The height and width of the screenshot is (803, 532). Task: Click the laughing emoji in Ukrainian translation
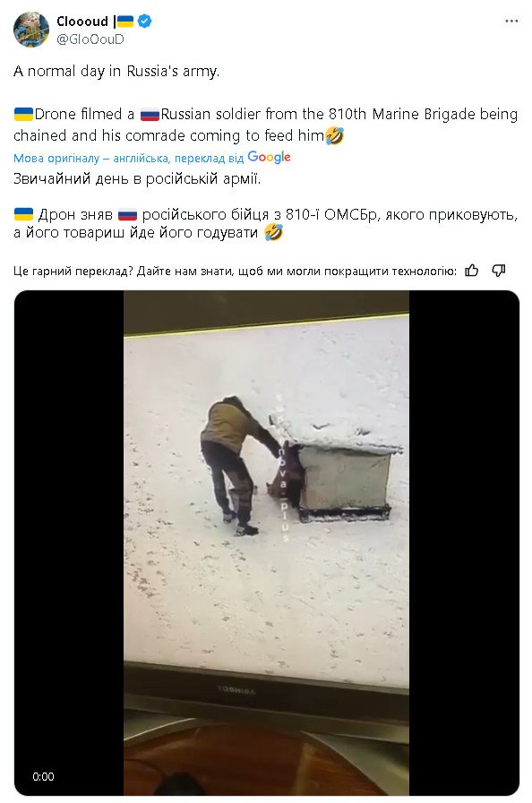point(273,232)
